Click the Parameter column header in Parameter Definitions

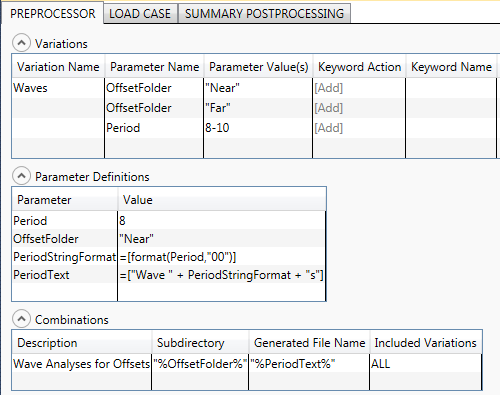pos(65,200)
